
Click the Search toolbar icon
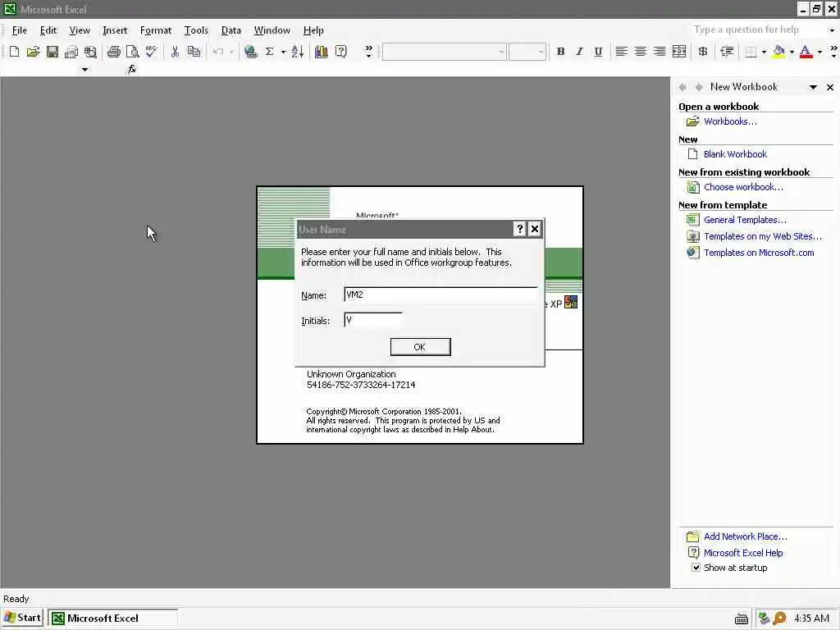(x=90, y=52)
